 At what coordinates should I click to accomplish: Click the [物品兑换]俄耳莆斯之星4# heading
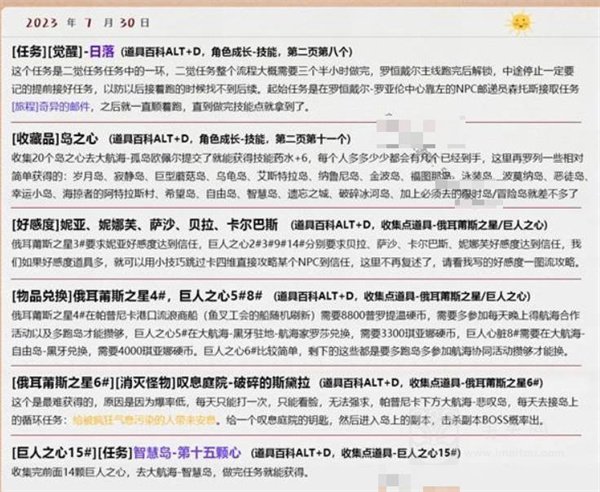(137, 296)
